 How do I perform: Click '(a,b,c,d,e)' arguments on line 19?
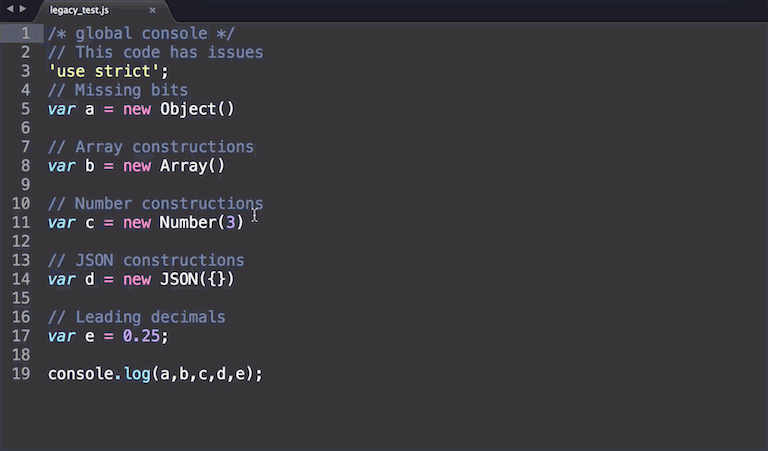click(203, 374)
